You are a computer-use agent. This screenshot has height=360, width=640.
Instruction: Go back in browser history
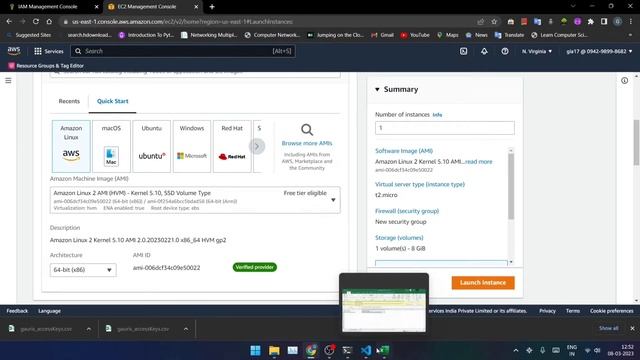coord(9,22)
